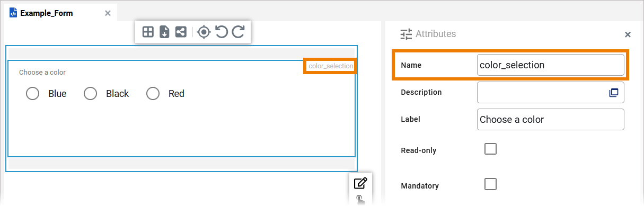644x206 pixels.
Task: Click the color_selection element tag
Action: click(x=330, y=66)
